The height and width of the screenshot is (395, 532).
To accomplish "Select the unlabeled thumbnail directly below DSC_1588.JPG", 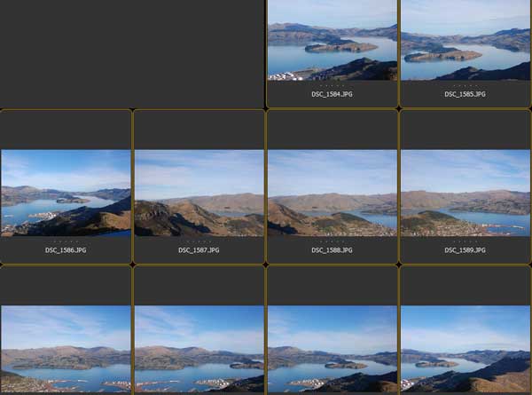I will (x=332, y=349).
